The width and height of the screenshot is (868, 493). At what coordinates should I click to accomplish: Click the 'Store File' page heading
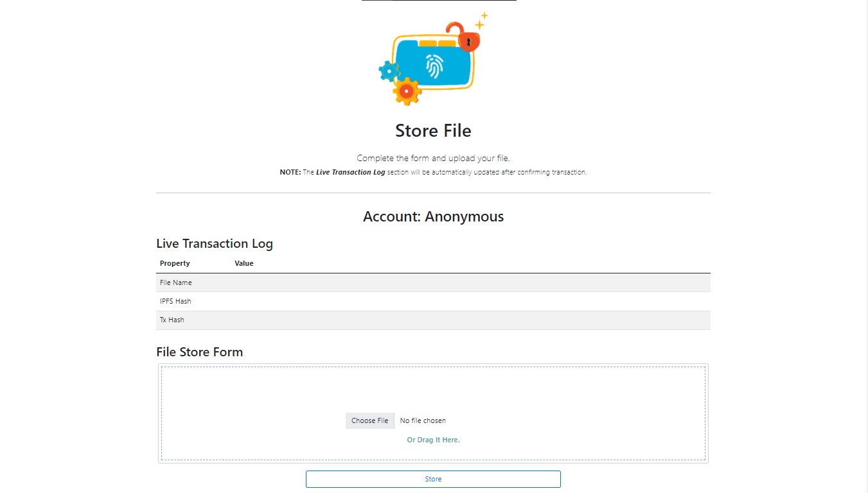(x=433, y=131)
